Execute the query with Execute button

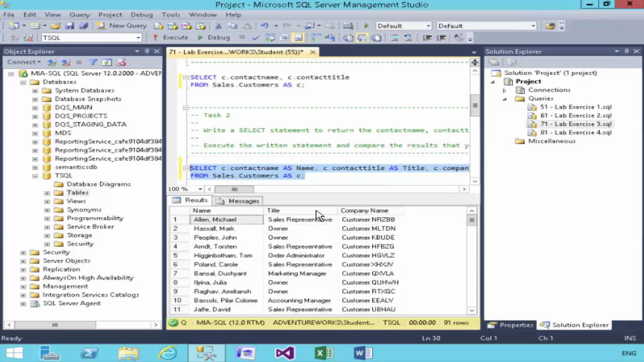point(171,37)
